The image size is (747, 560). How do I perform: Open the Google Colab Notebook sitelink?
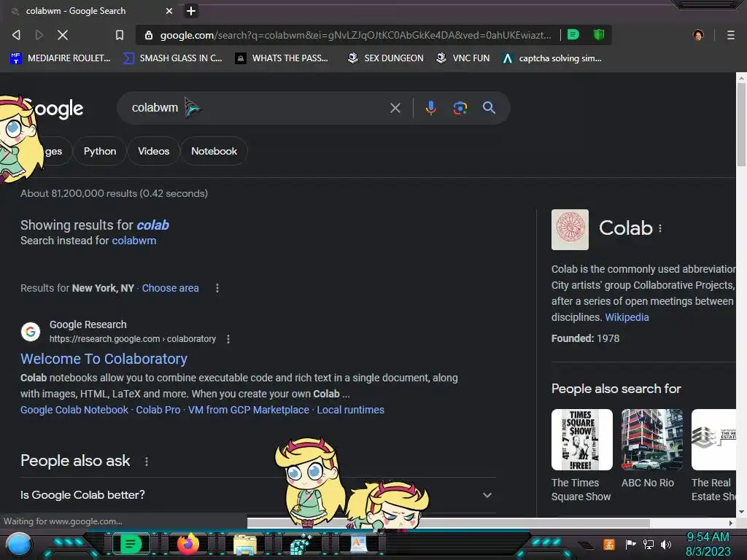pyautogui.click(x=74, y=410)
